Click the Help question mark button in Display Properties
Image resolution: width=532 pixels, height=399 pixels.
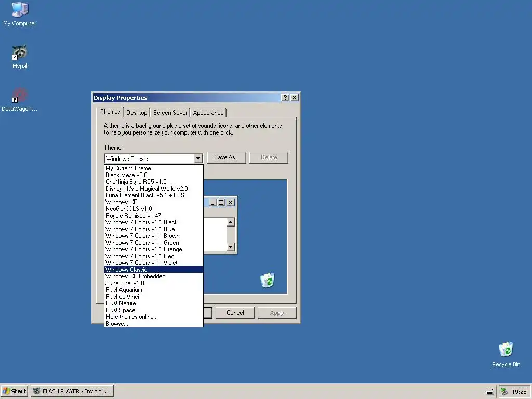[x=285, y=98]
